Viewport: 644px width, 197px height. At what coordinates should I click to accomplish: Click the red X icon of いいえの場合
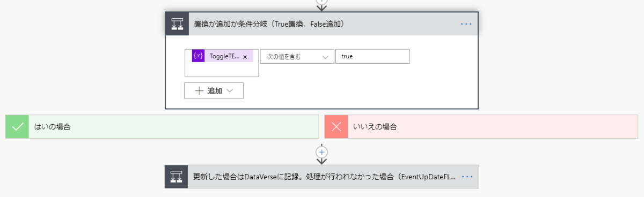point(336,127)
